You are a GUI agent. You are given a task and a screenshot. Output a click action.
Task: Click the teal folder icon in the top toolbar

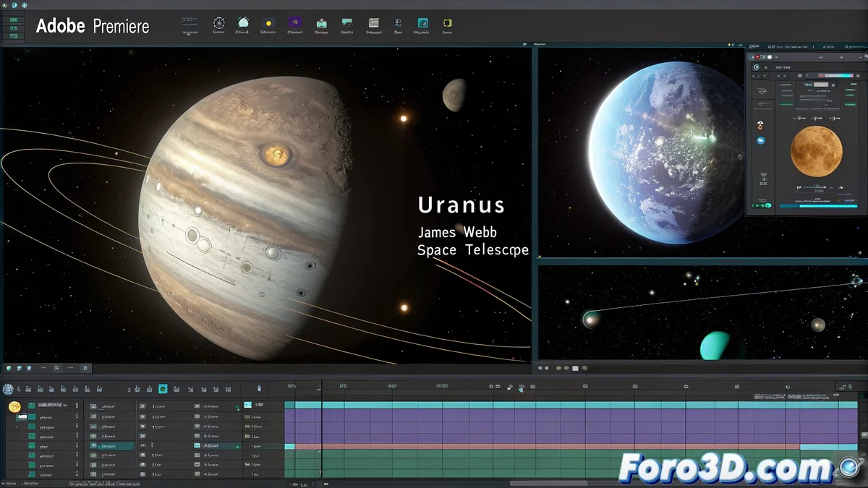click(321, 24)
